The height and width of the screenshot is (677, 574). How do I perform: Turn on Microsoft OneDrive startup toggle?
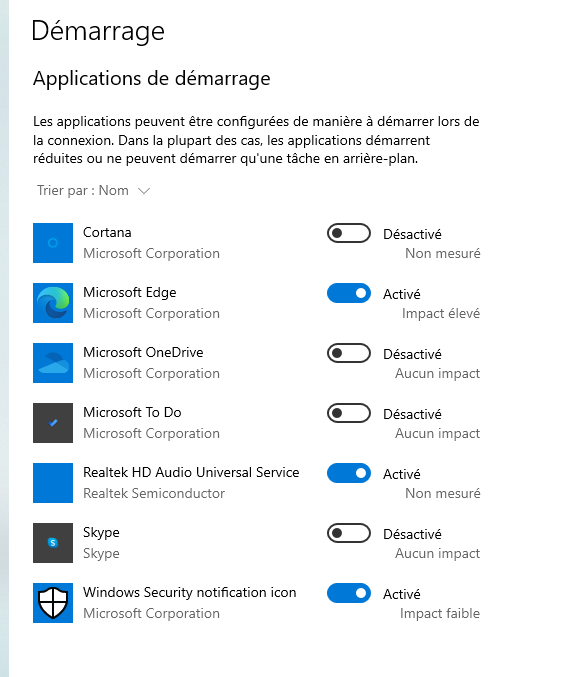tap(349, 353)
